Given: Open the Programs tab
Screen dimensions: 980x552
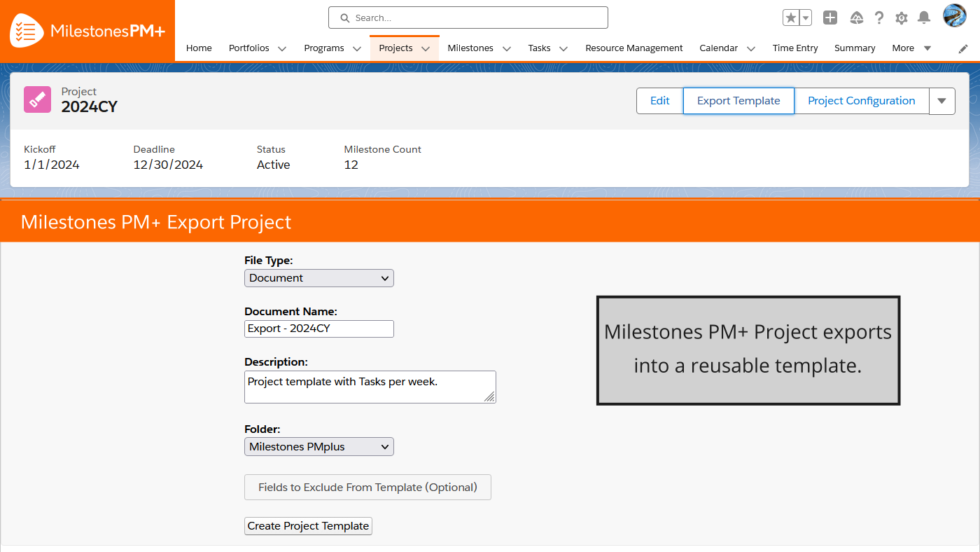Looking at the screenshot, I should click(324, 48).
